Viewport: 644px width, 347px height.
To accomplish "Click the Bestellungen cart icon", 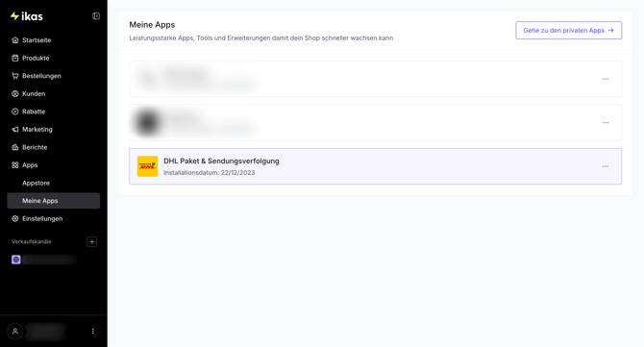I will pyautogui.click(x=15, y=76).
